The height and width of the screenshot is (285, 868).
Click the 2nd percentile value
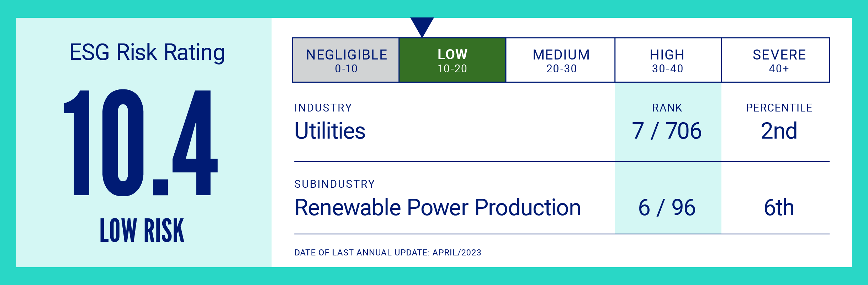(x=779, y=131)
